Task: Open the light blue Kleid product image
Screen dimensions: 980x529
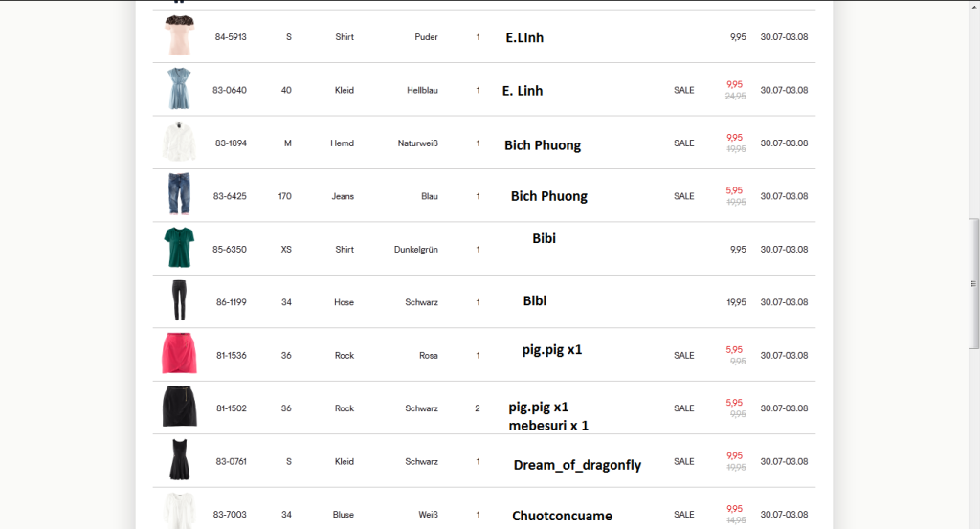Action: click(x=179, y=89)
